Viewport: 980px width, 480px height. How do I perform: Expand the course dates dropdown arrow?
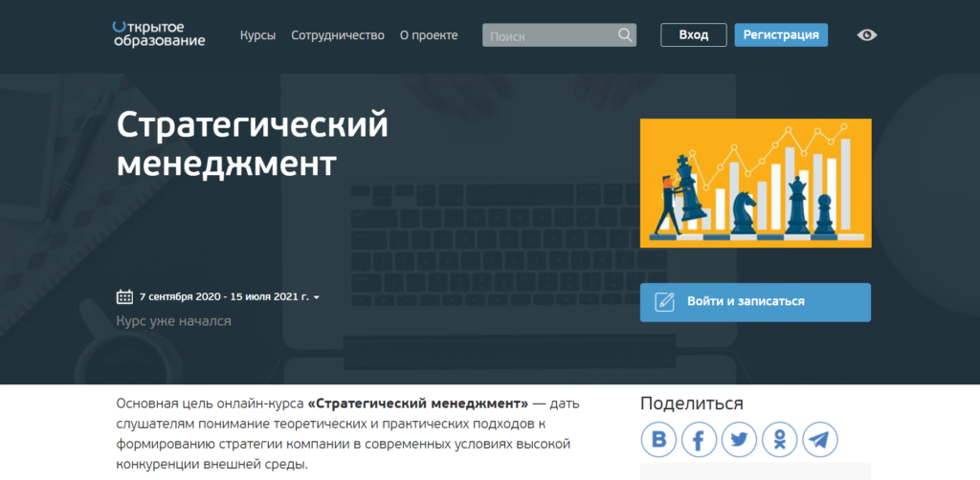(317, 297)
